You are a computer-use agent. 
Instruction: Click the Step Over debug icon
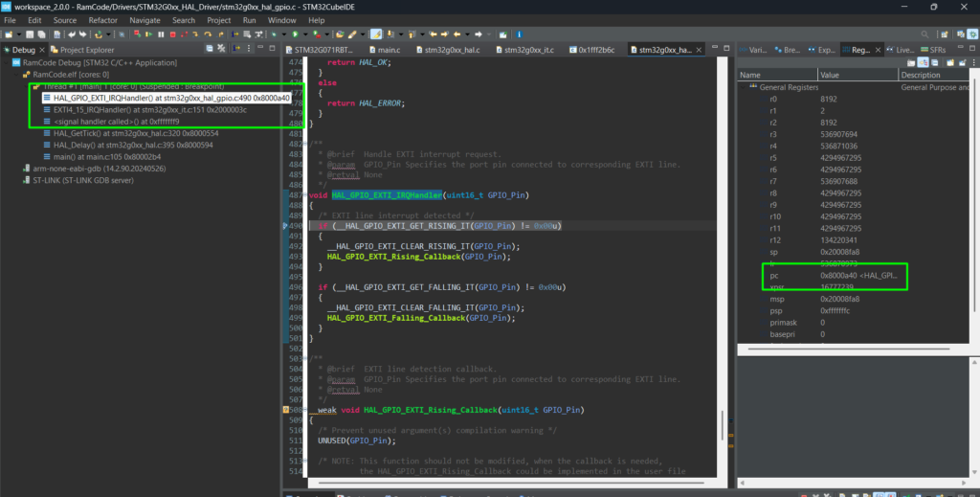tap(208, 34)
